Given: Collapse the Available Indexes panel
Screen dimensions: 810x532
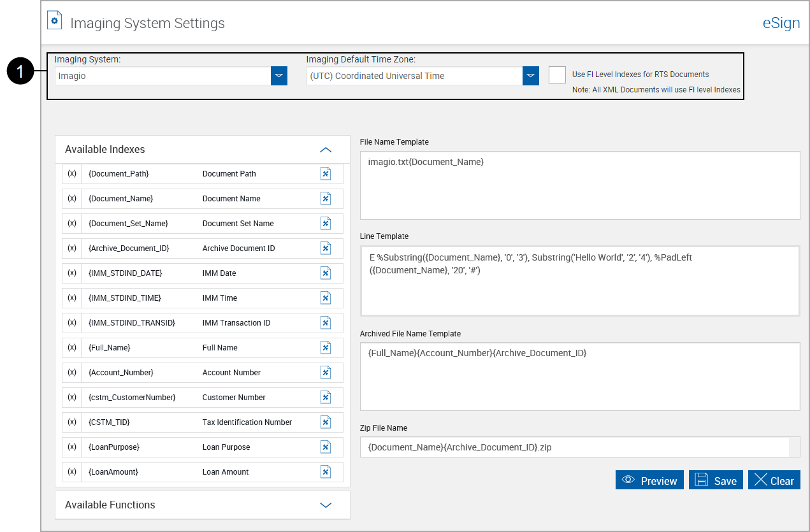Looking at the screenshot, I should [326, 150].
